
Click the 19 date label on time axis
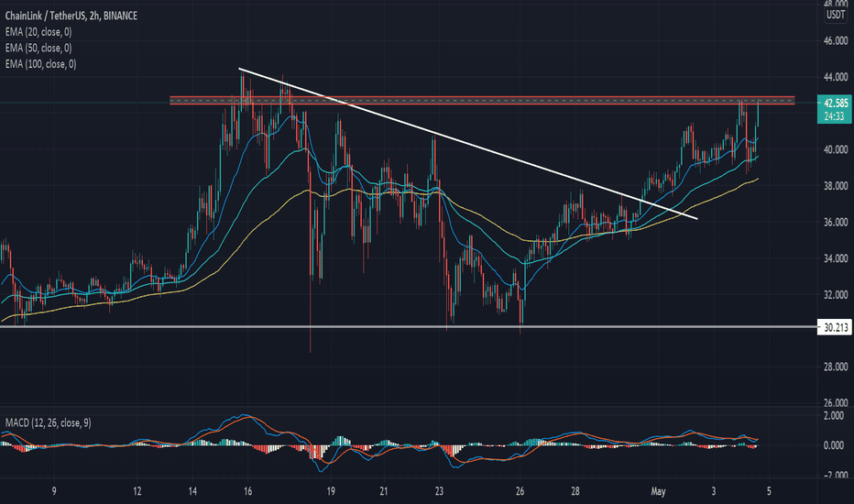coord(331,491)
